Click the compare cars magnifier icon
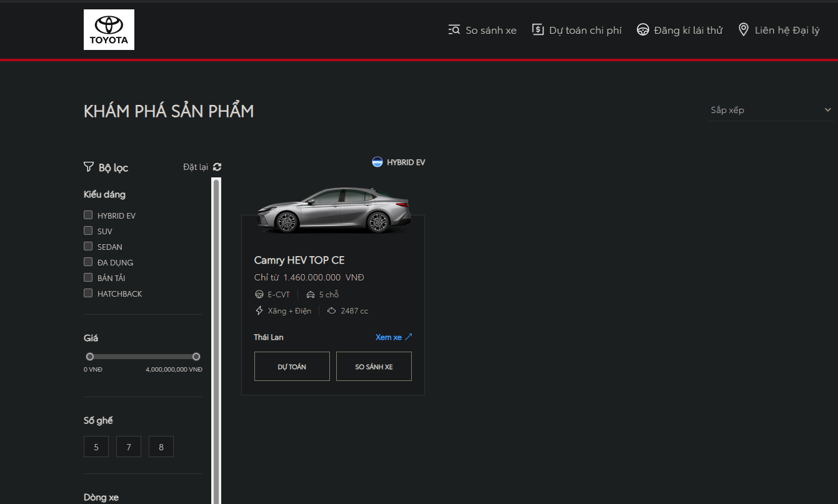The width and height of the screenshot is (838, 504). point(454,29)
